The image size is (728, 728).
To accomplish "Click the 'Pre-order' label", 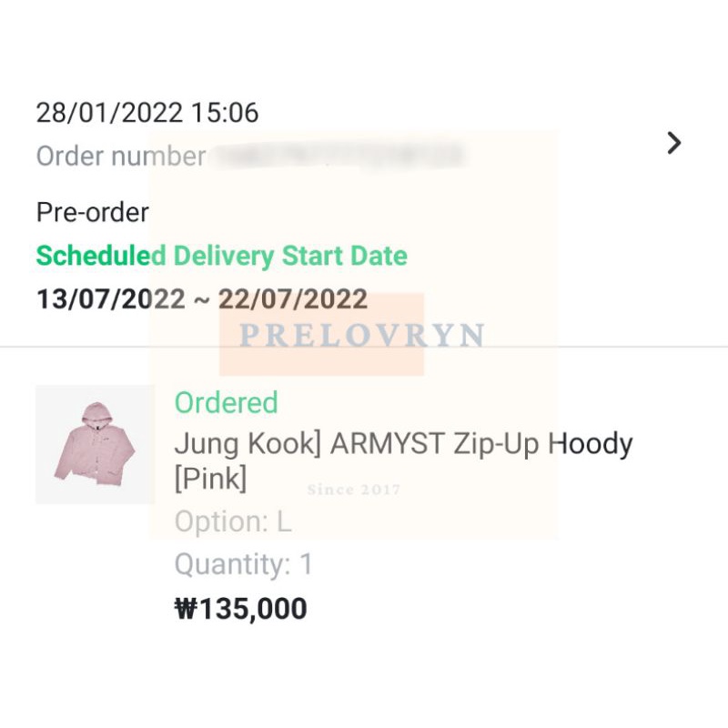I will [91, 212].
